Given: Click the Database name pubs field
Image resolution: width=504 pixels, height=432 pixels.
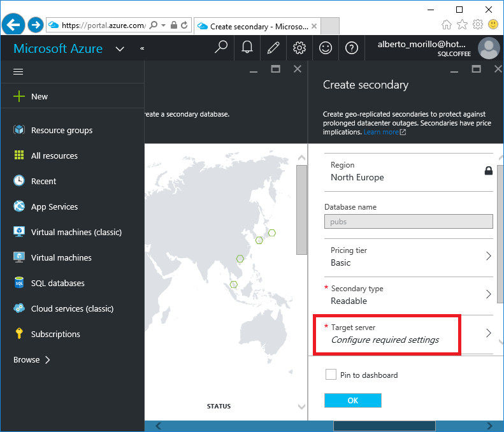Looking at the screenshot, I should point(408,222).
